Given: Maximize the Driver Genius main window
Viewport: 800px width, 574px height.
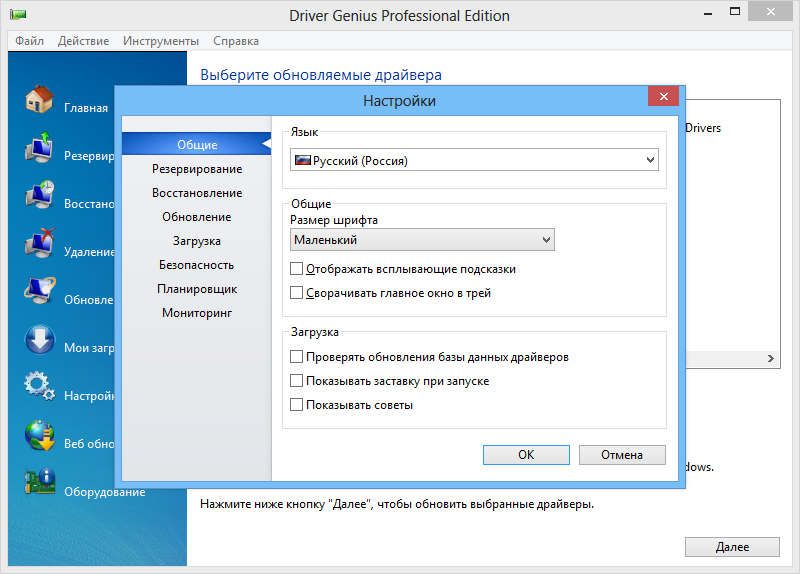Looking at the screenshot, I should click(735, 12).
